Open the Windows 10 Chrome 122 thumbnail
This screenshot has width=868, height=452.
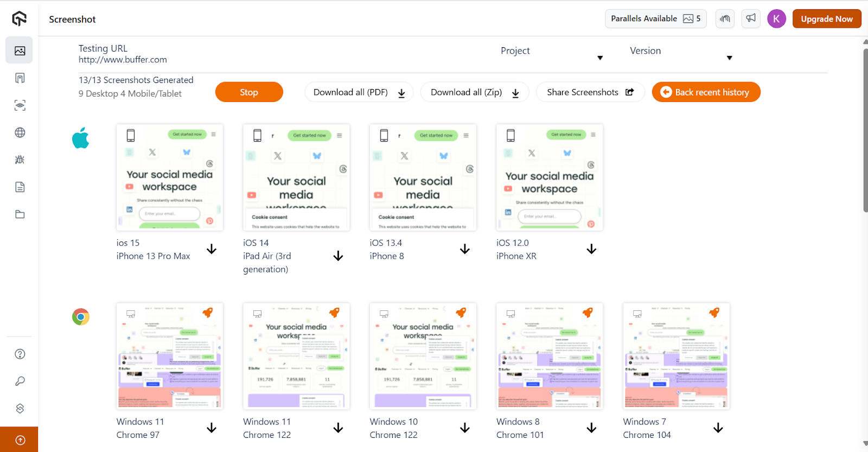coord(423,356)
